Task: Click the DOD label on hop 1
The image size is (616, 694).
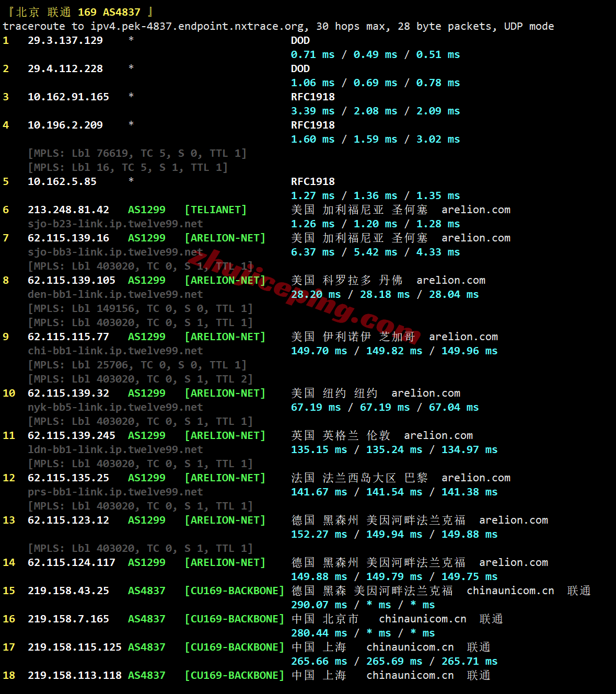Action: (x=300, y=40)
